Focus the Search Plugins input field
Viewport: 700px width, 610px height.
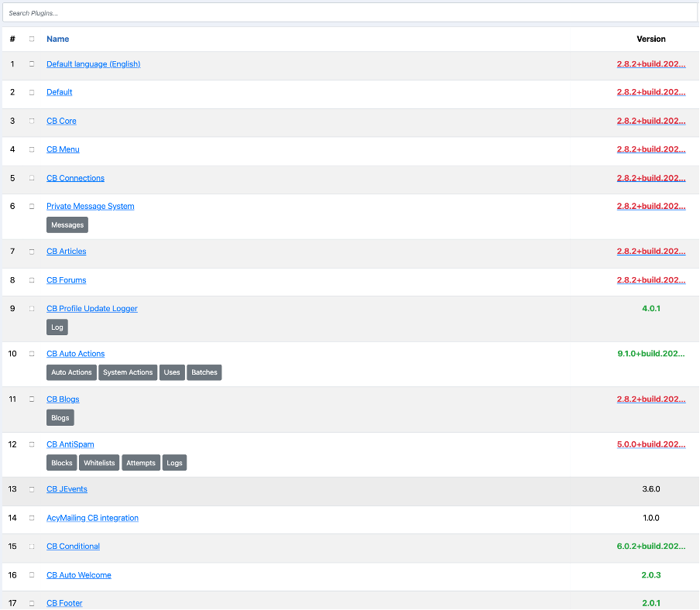(349, 13)
